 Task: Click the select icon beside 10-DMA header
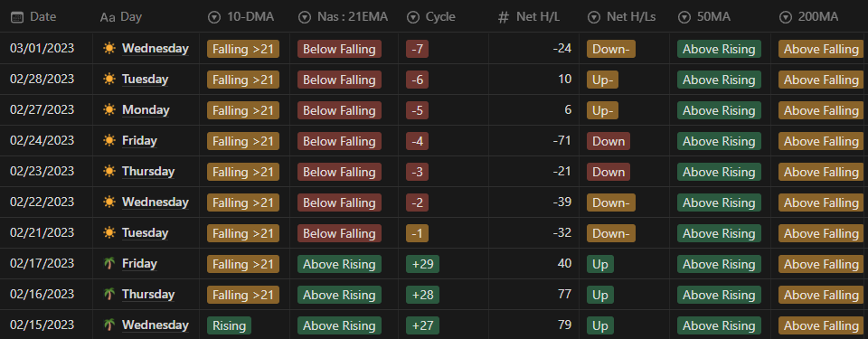tap(214, 18)
